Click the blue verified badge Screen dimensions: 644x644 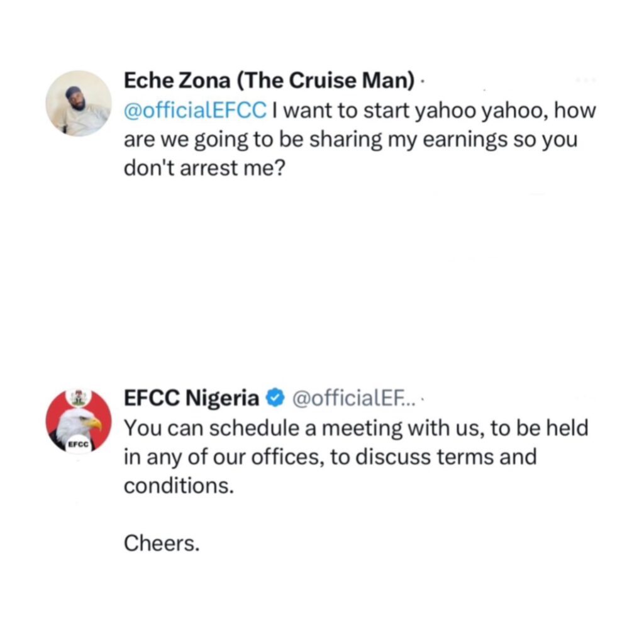pyautogui.click(x=274, y=399)
